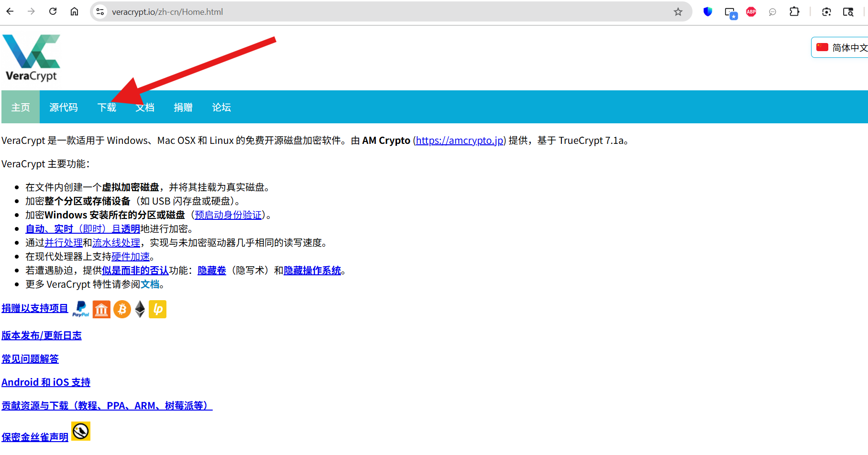Click the tab search icon at far right
868x455 pixels.
(x=848, y=12)
